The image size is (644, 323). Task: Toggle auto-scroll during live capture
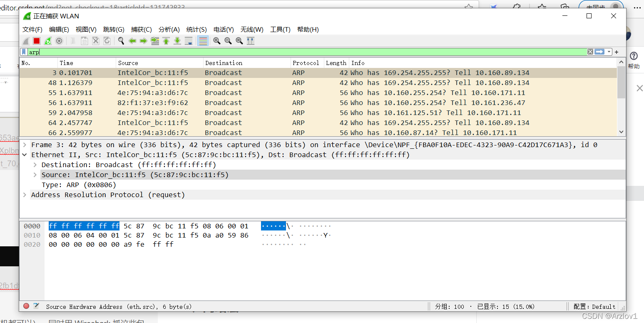coord(189,41)
